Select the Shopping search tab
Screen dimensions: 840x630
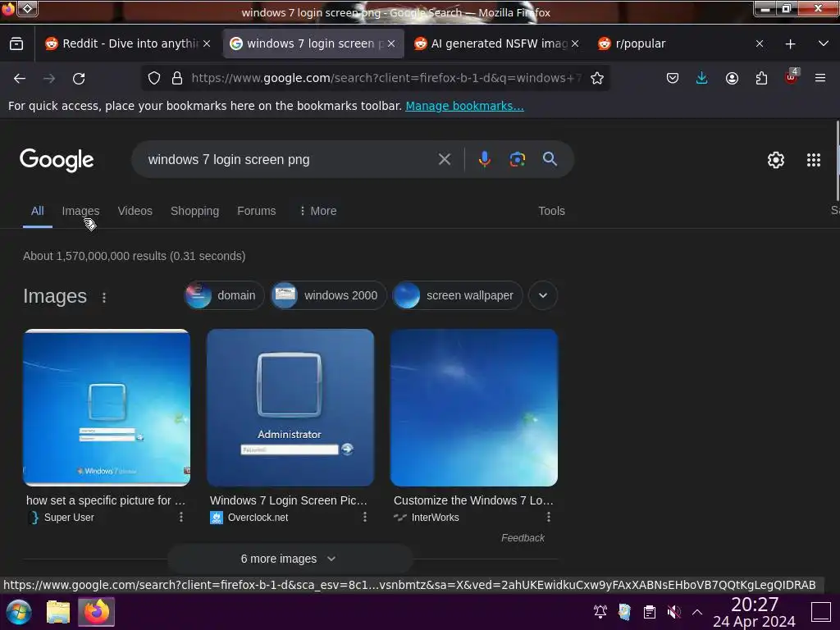point(194,211)
